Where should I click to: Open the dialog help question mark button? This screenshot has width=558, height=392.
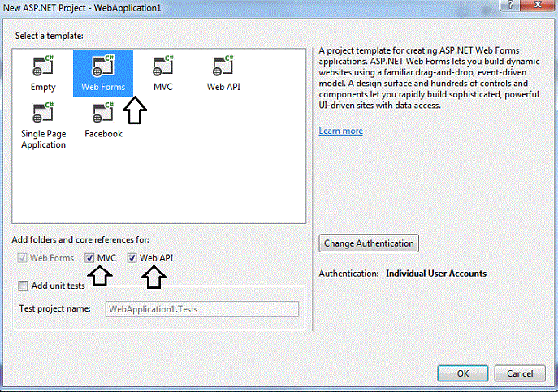(510, 5)
